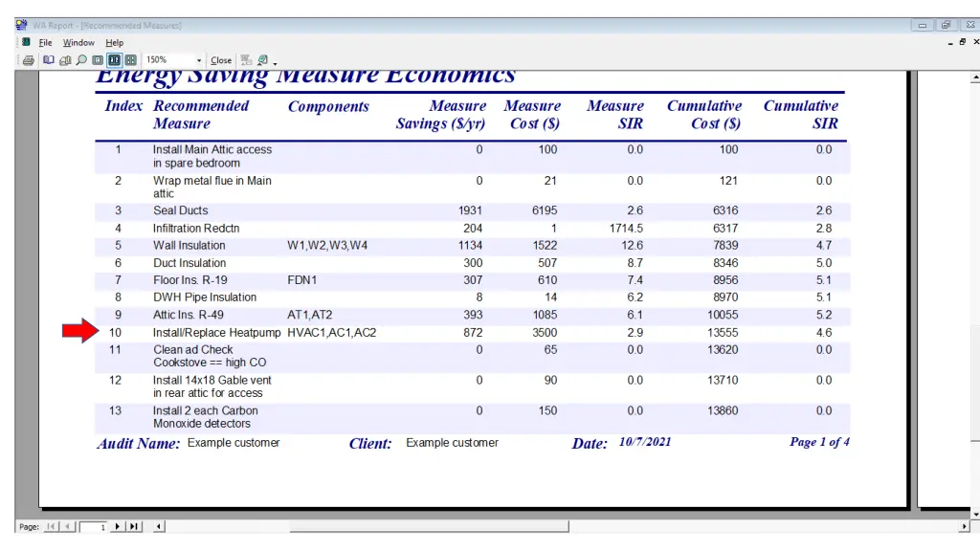Screen dimensions: 980x551
Task: Click the 'Components' column header
Action: 328,106
